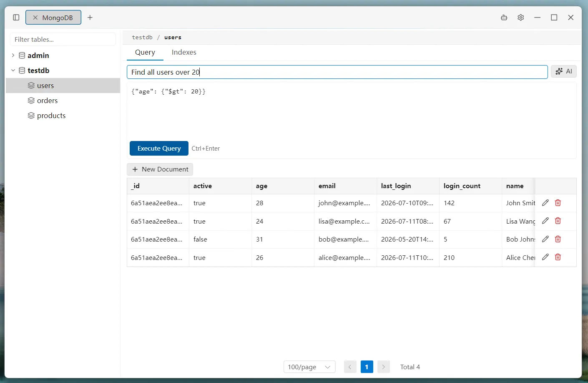Edit the Lisa Wang row
The width and height of the screenshot is (588, 383).
545,221
